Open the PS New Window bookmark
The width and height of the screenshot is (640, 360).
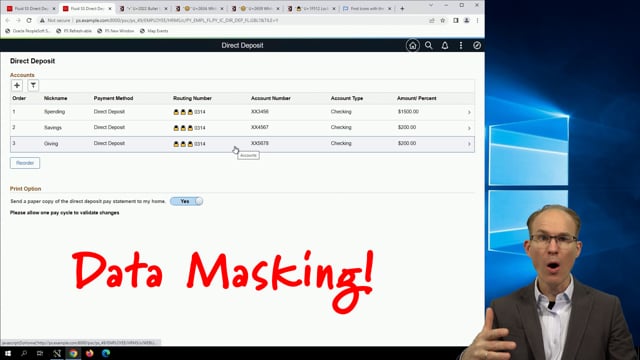pyautogui.click(x=116, y=31)
